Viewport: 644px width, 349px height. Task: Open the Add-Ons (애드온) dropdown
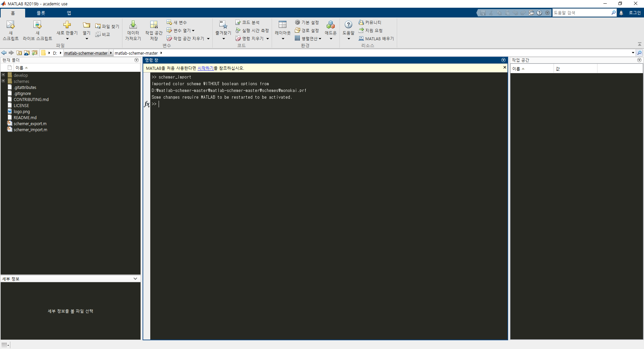[x=331, y=39]
